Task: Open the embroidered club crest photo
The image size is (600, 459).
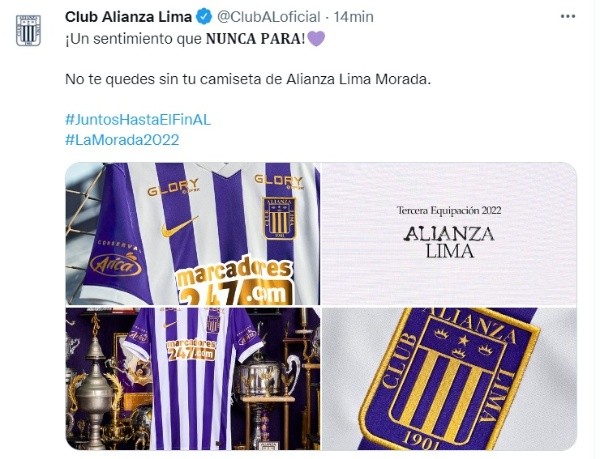Action: click(449, 379)
